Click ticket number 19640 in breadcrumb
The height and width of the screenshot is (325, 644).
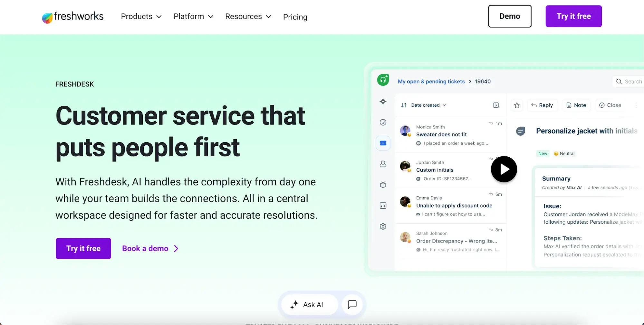(483, 81)
